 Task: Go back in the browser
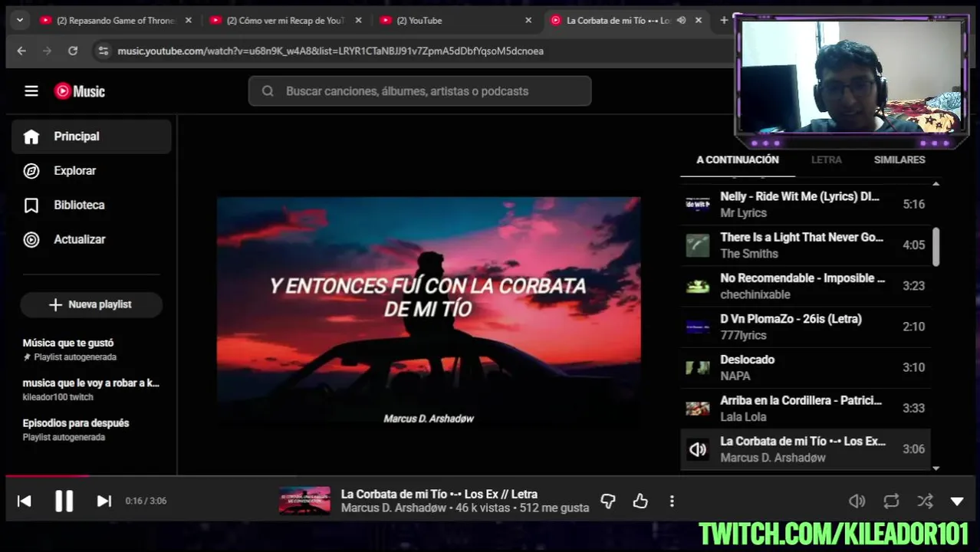click(21, 51)
